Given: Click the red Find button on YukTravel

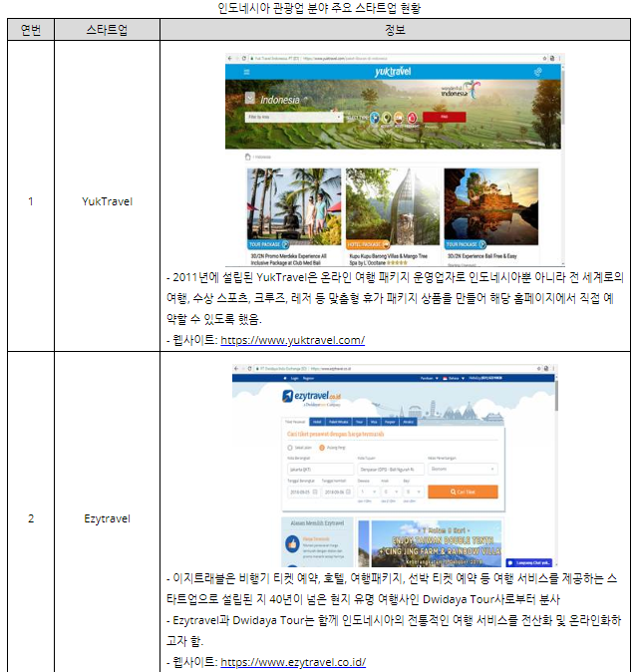Looking at the screenshot, I should 444,117.
